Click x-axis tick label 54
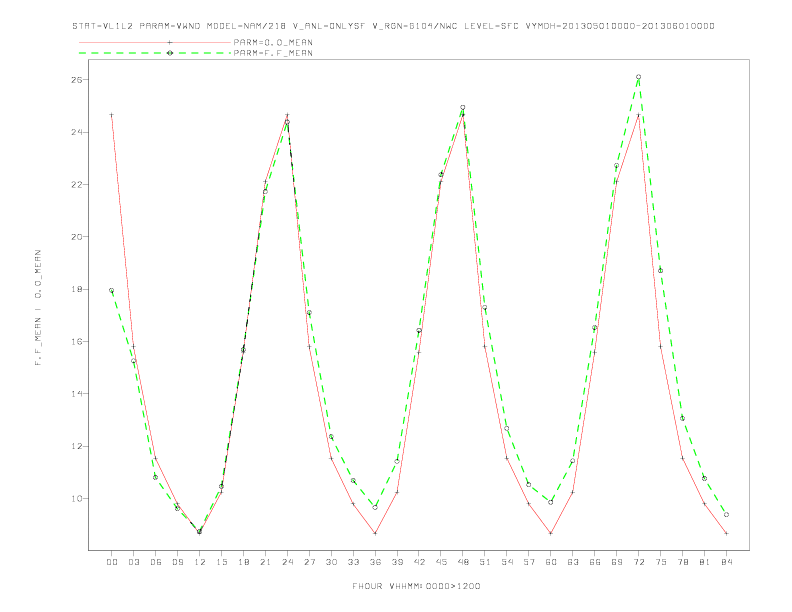Screen dimensions: 792x612 pyautogui.click(x=507, y=562)
